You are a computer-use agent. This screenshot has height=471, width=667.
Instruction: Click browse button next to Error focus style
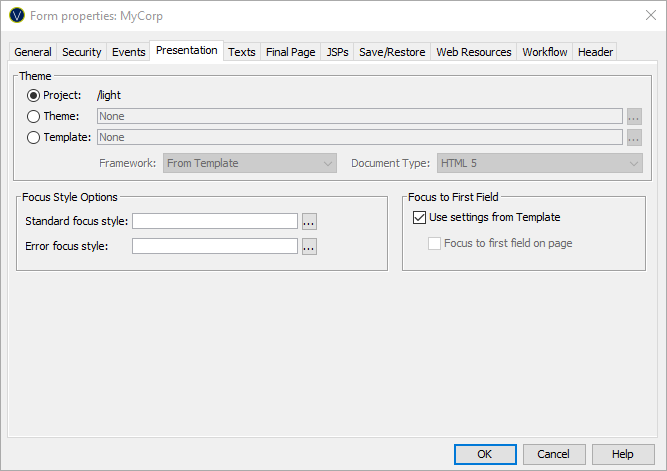click(309, 246)
